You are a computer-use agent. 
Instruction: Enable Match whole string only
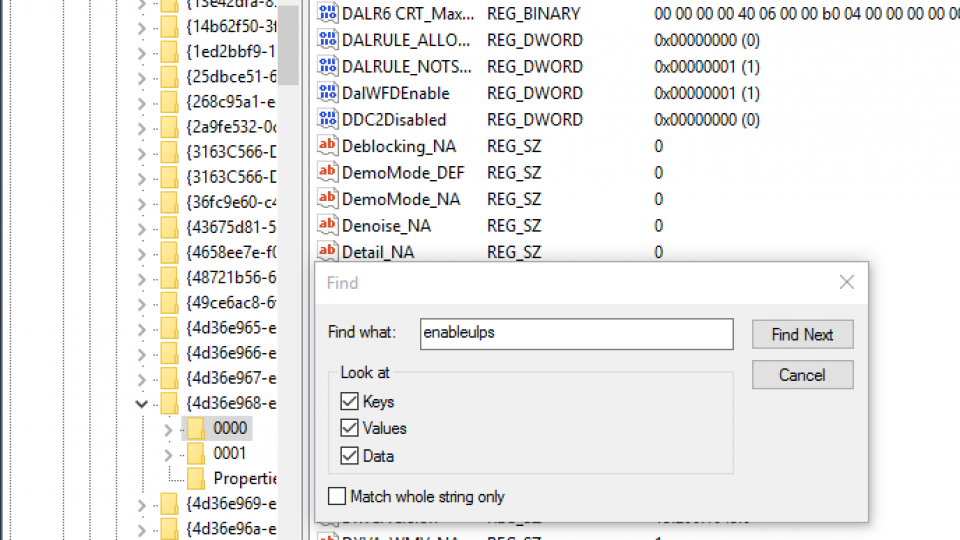click(x=337, y=496)
